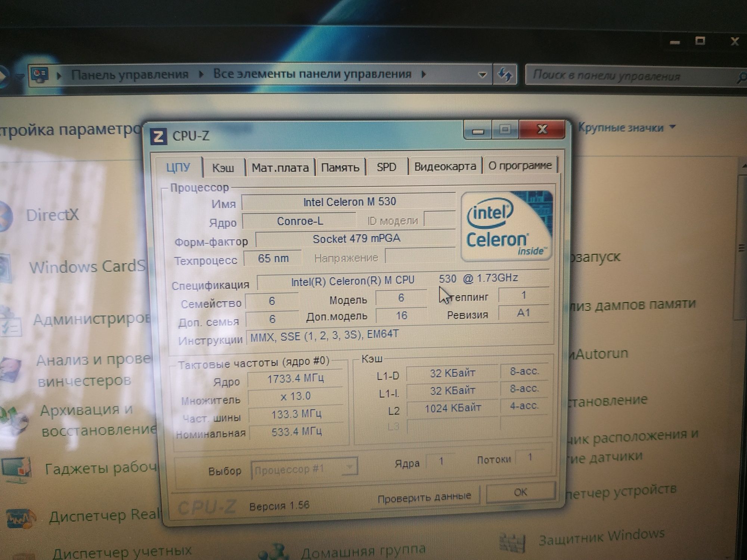The width and height of the screenshot is (747, 560).
Task: Click the Поиск в панели управления search field
Action: pos(631,76)
